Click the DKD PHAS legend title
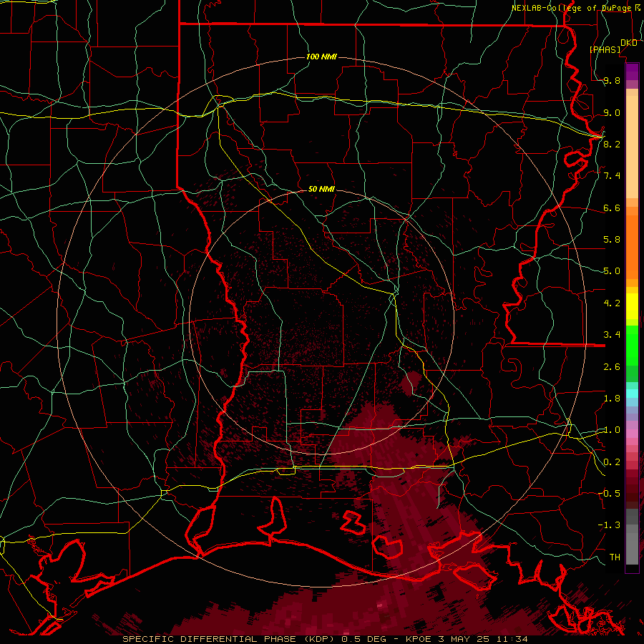 tap(613, 46)
